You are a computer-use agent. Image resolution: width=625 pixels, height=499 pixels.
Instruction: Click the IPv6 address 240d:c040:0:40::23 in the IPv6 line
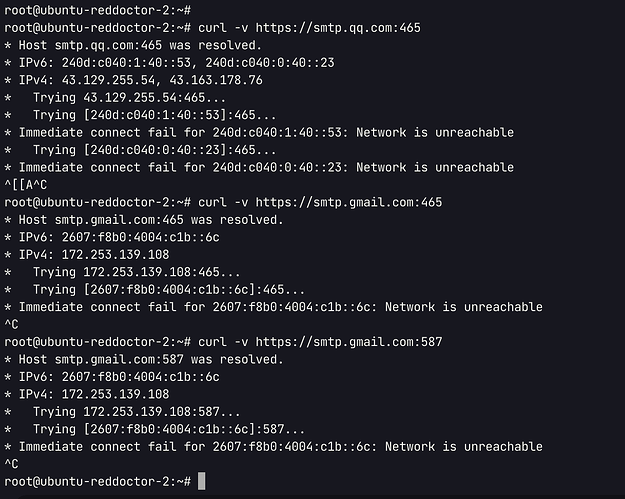[270, 63]
